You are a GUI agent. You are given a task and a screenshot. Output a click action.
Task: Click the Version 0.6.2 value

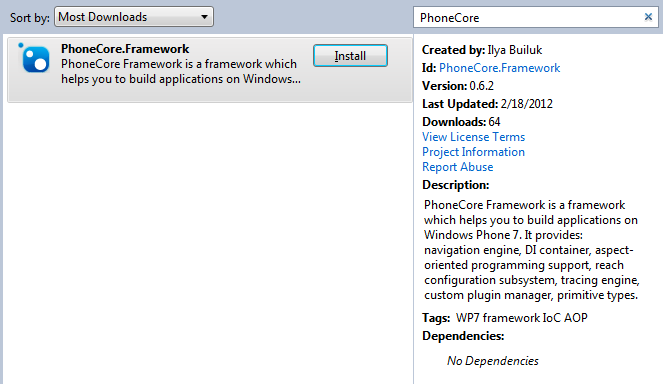[481, 86]
